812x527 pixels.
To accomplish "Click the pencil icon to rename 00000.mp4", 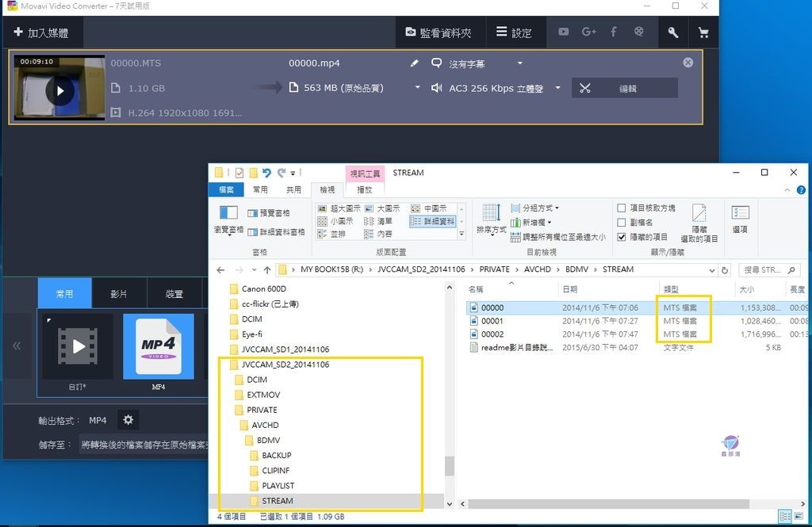I will [414, 63].
